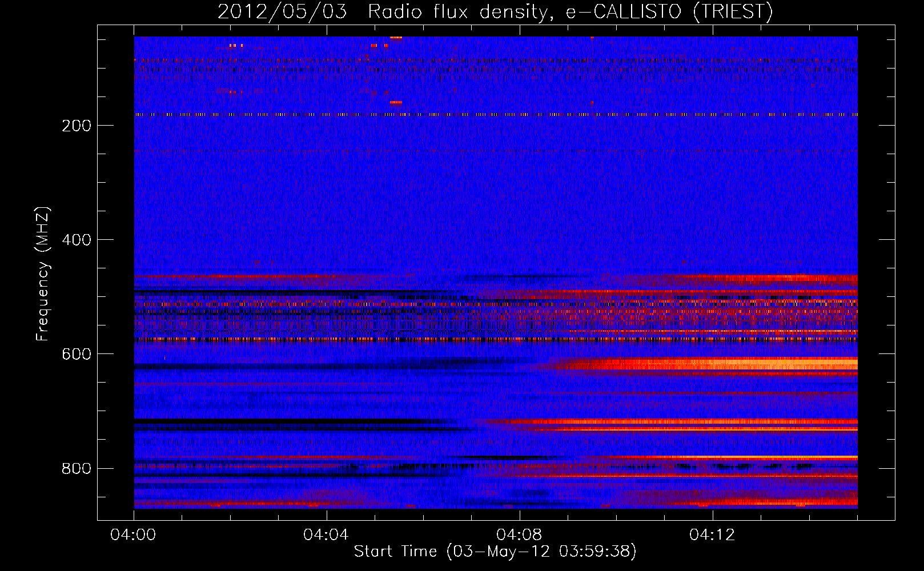
Task: Click the '04:08' time axis label
Action: click(519, 535)
